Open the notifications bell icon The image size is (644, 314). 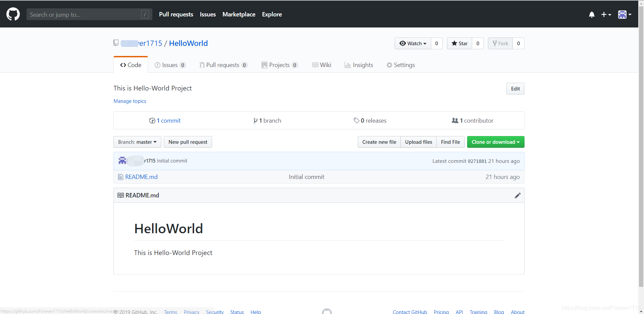click(592, 14)
